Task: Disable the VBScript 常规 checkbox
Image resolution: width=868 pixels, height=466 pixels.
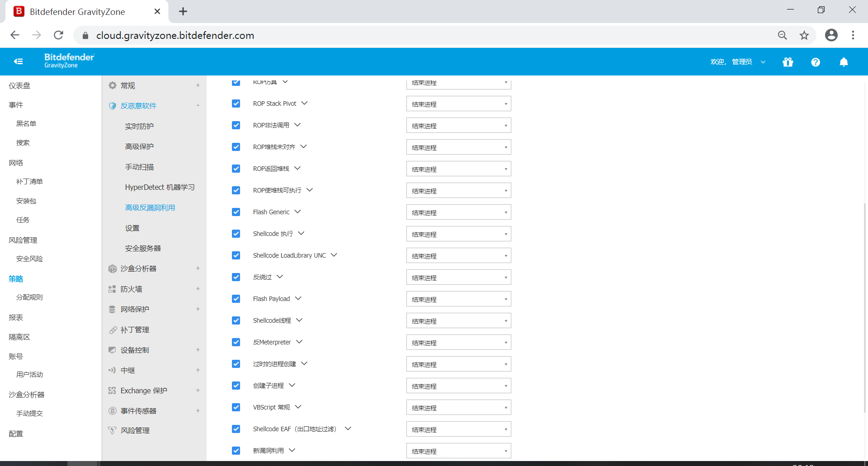Action: [x=236, y=407]
